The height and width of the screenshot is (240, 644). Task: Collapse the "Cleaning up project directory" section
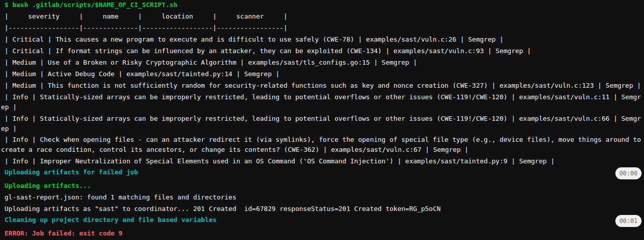coord(110,220)
